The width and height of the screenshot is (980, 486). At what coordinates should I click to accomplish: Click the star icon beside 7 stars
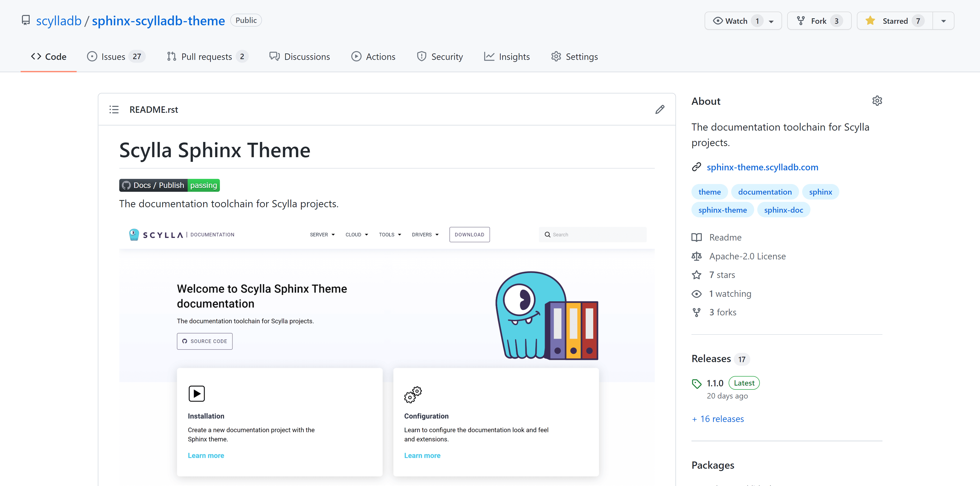pyautogui.click(x=697, y=275)
